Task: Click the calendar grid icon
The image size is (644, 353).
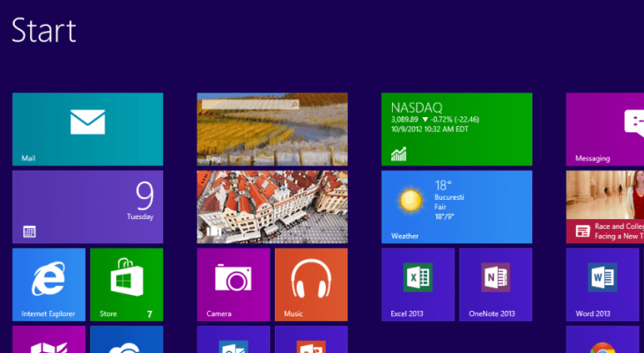Action: point(29,232)
